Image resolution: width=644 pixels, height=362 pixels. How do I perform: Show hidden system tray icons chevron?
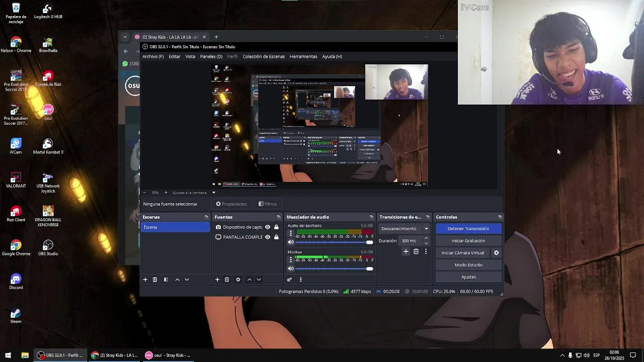pos(562,355)
